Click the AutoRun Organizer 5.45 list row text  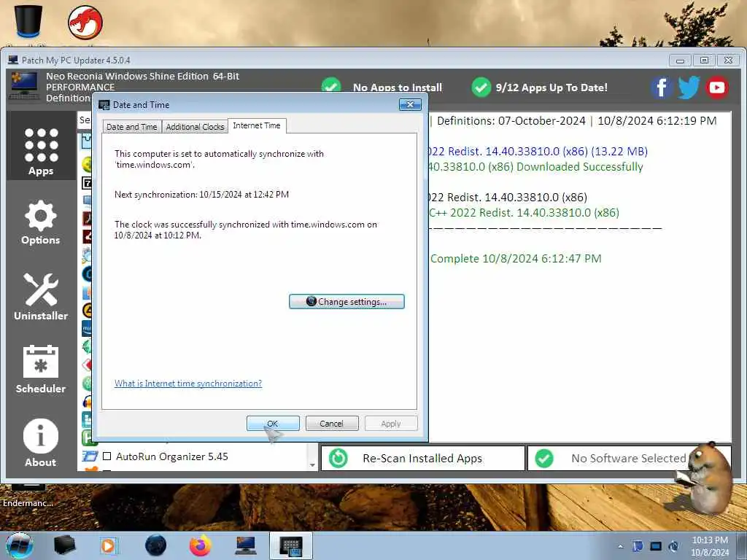tap(172, 456)
